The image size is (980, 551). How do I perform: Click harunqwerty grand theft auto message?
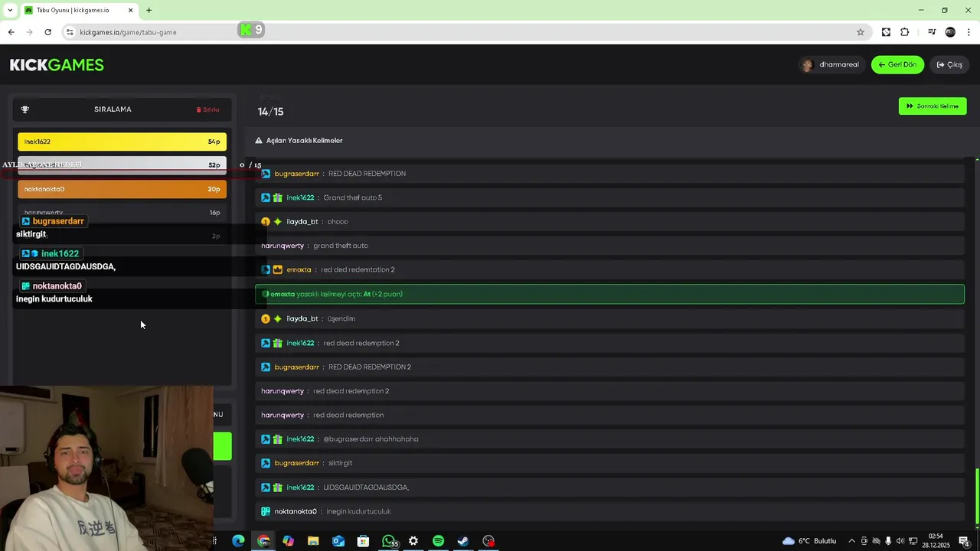coord(609,246)
